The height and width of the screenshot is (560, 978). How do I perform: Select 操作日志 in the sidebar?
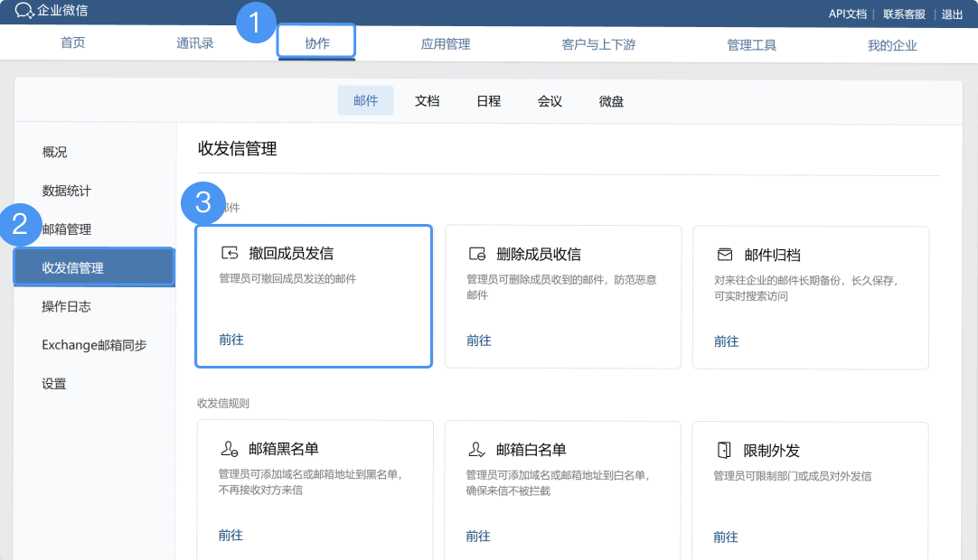pos(66,306)
